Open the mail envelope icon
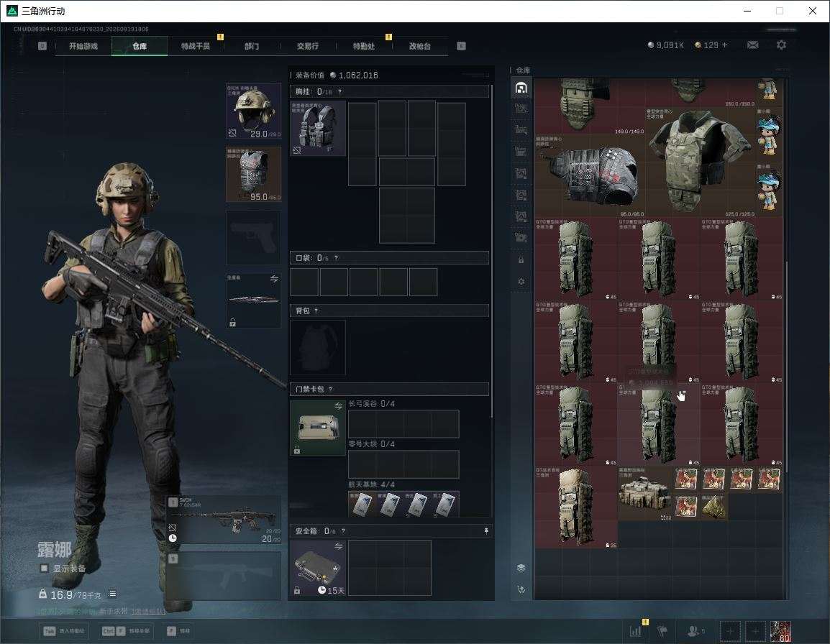Image resolution: width=830 pixels, height=644 pixels. pos(752,45)
